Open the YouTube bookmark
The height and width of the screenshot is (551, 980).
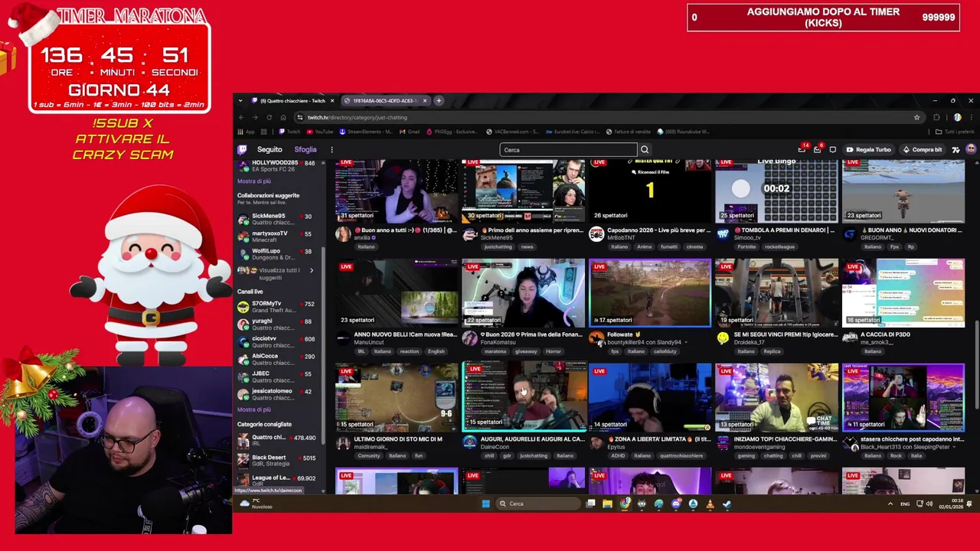[x=320, y=132]
